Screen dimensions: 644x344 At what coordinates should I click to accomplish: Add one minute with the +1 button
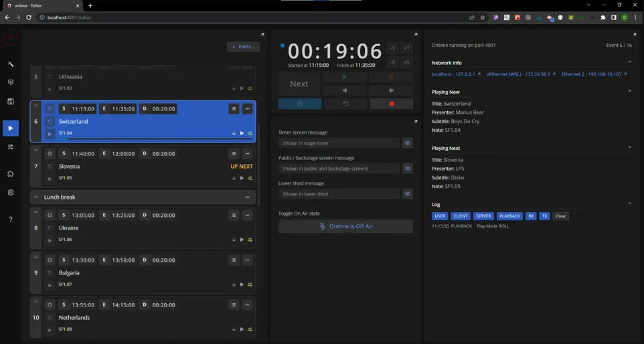pyautogui.click(x=406, y=48)
